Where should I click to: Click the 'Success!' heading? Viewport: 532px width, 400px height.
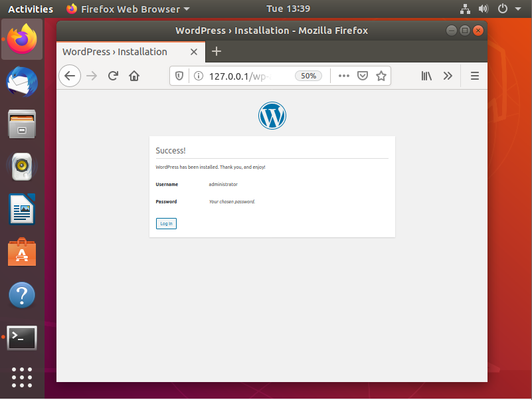[171, 150]
